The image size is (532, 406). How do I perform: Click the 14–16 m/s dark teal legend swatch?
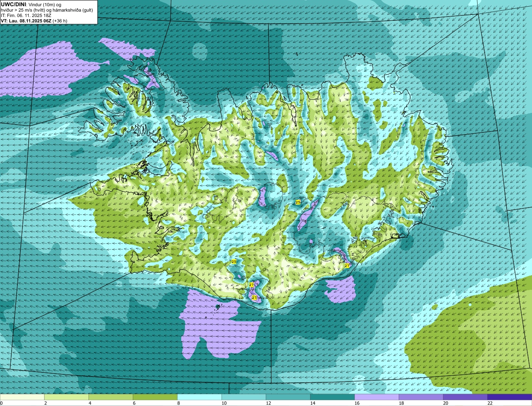332,397
